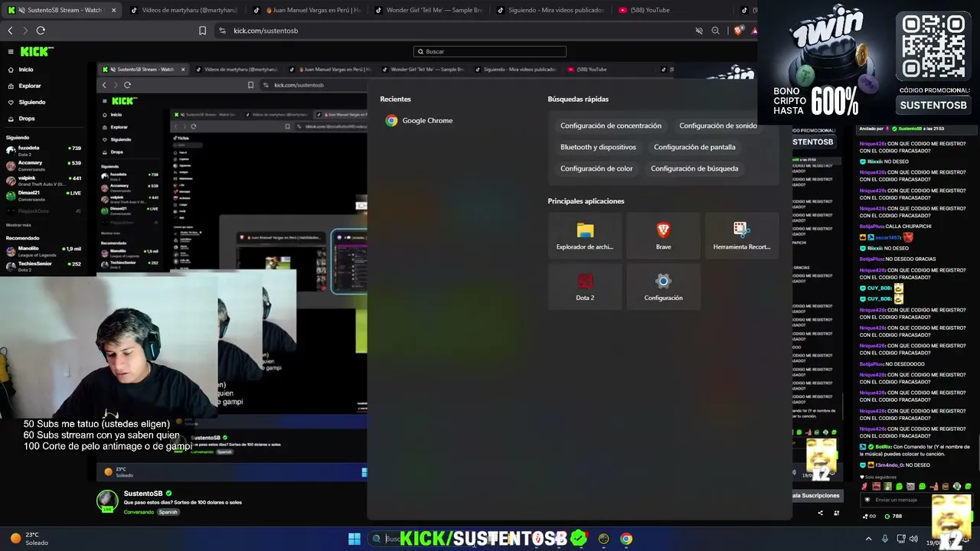Image resolution: width=980 pixels, height=551 pixels.
Task: Click the outermost green Kick logo
Action: pyautogui.click(x=37, y=51)
